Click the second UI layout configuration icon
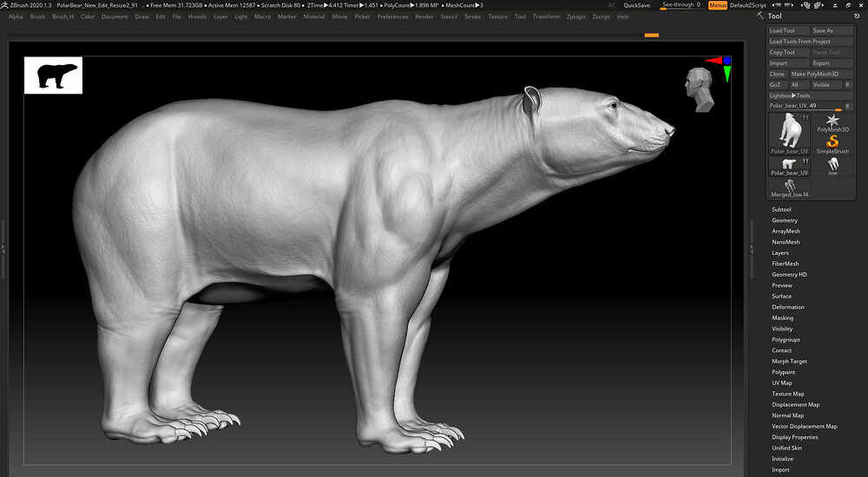This screenshot has height=477, width=868. [x=819, y=5]
